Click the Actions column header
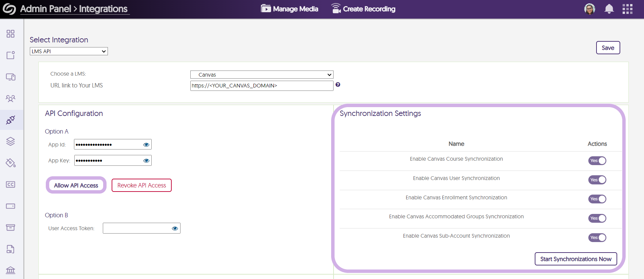 point(597,144)
